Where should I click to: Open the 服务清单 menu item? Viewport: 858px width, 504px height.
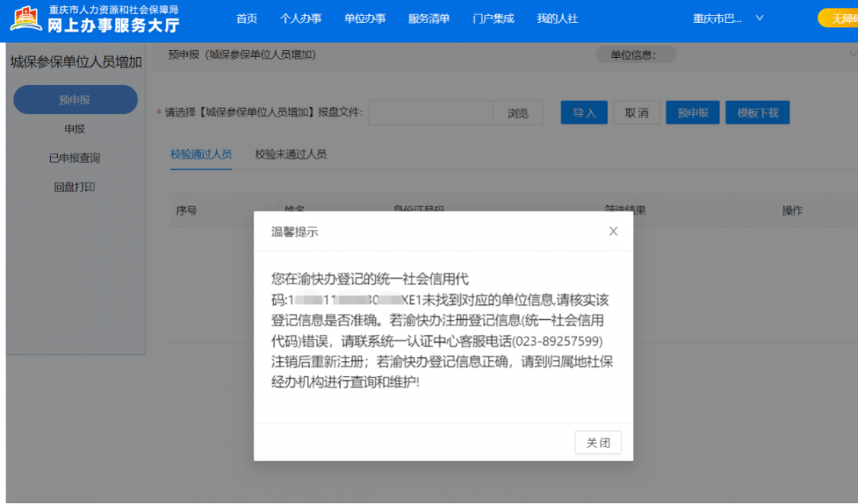(x=429, y=17)
